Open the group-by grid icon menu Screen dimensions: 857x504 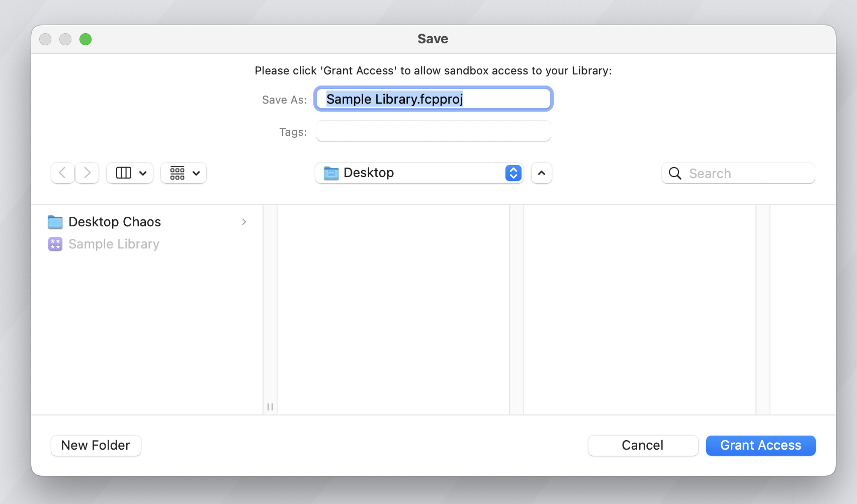click(184, 173)
